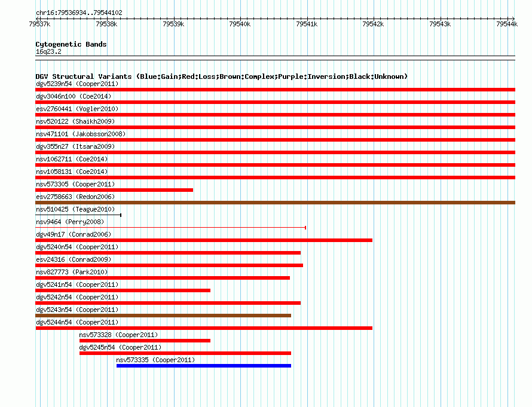Open nsv471101 (Jakobsson2008) variant entry
The height and width of the screenshot is (407, 532).
(81, 134)
